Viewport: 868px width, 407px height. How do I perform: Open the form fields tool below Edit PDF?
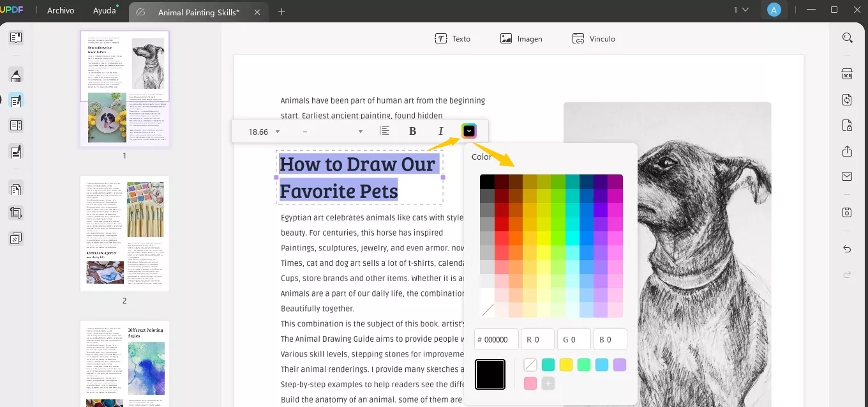[x=16, y=125]
